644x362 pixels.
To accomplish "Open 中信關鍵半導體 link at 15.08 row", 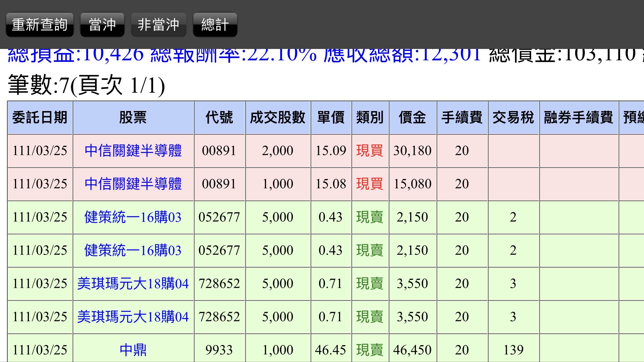I will click(x=133, y=184).
